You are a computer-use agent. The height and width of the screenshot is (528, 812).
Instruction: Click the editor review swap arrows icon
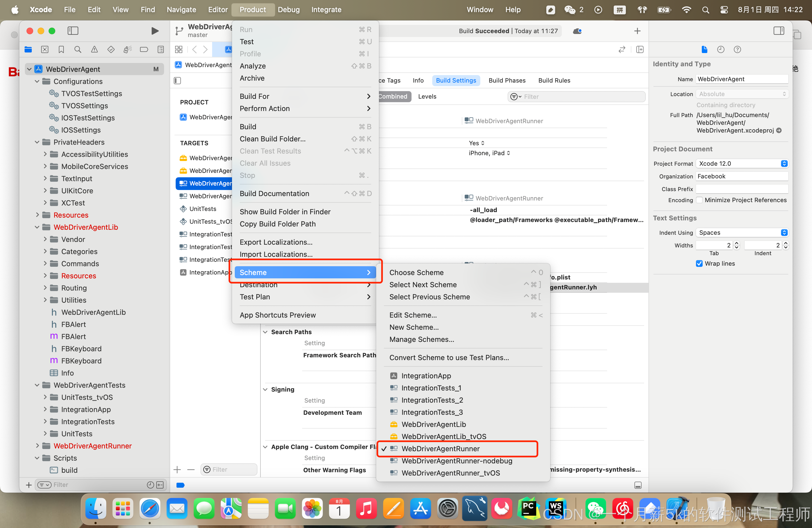click(x=622, y=49)
